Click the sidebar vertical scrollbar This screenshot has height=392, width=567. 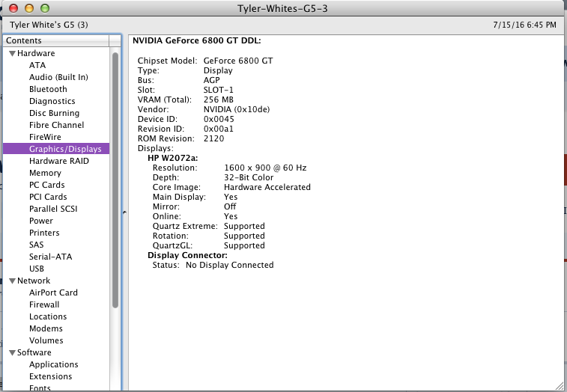[115, 180]
